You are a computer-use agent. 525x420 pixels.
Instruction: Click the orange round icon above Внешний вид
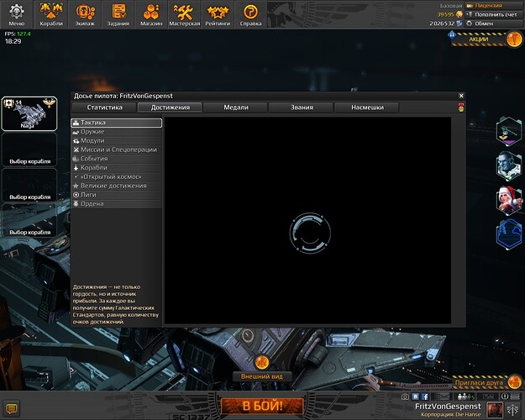(262, 362)
